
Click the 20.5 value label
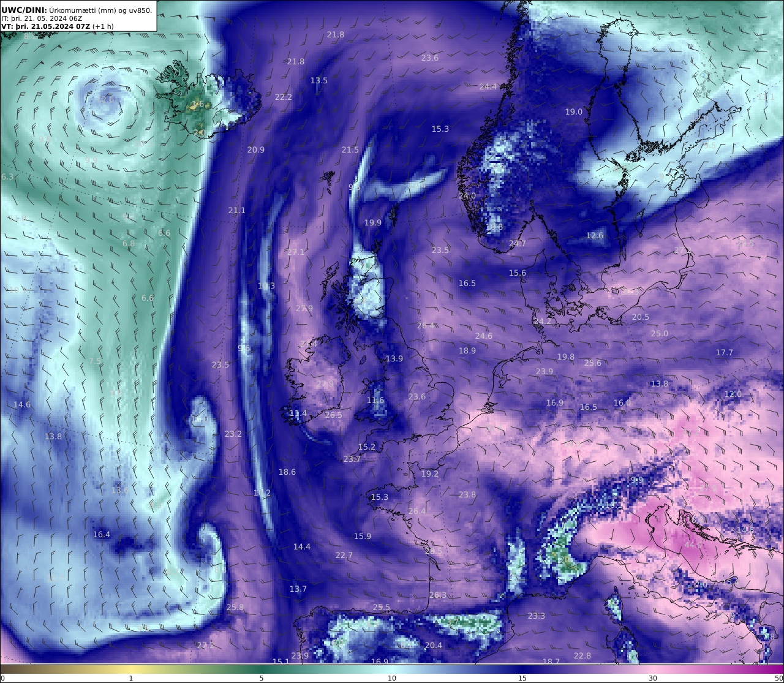(641, 317)
